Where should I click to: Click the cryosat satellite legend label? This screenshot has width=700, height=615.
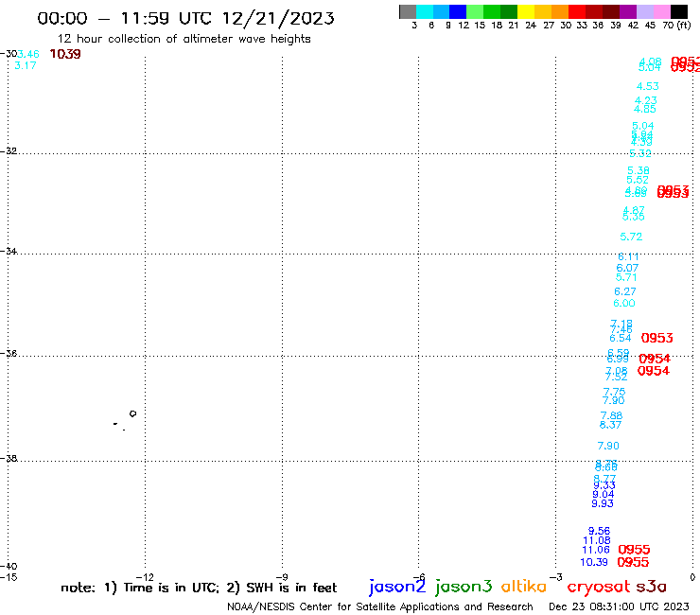pos(598,587)
